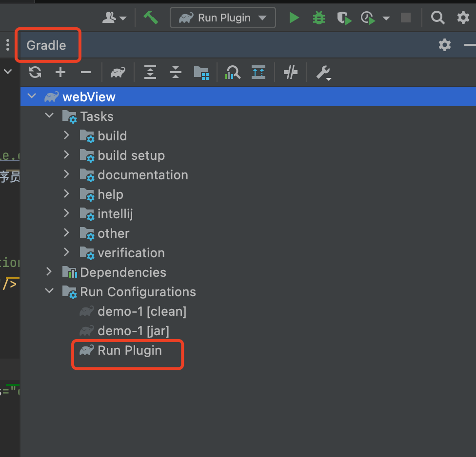Reload all Gradle projects
This screenshot has width=476, height=457.
click(35, 73)
